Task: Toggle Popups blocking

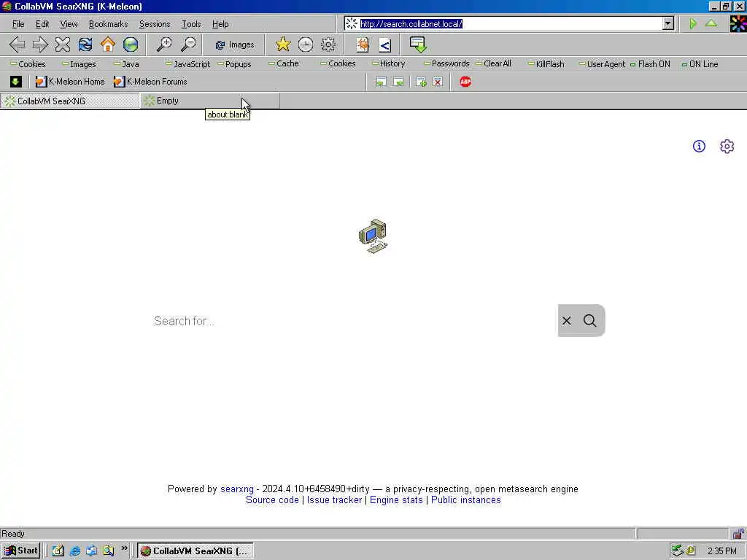Action: [x=234, y=64]
